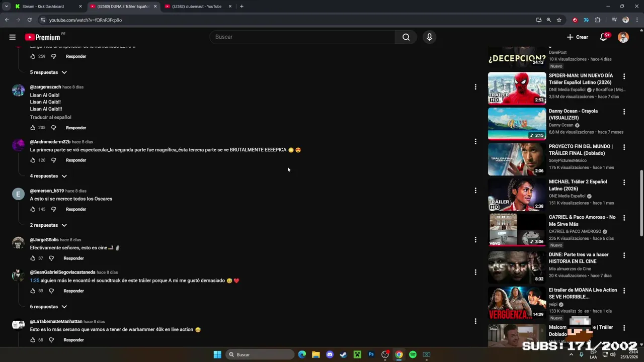The image size is (644, 362).
Task: Focus the YouTube Buscar search box
Action: tap(303, 37)
